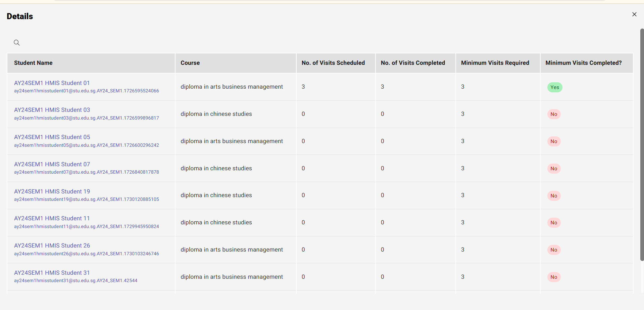Click the Course column header

pos(190,63)
